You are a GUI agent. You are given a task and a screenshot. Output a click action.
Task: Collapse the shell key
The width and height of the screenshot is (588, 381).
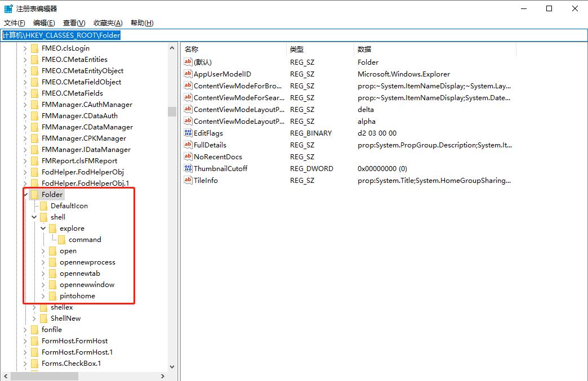34,217
